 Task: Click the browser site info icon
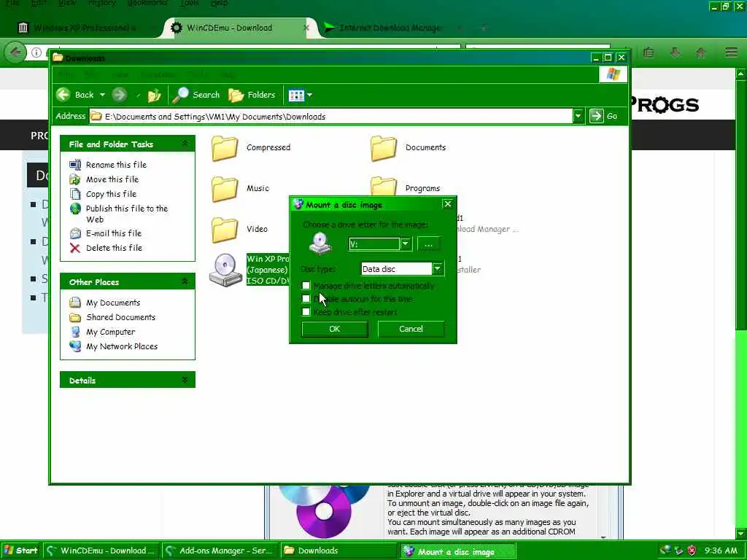coord(36,52)
